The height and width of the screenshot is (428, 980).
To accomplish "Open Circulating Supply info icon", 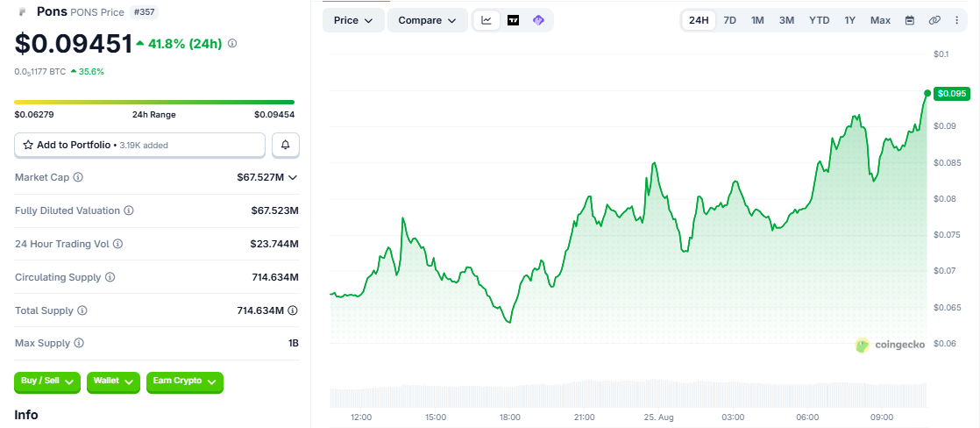I will [x=110, y=276].
